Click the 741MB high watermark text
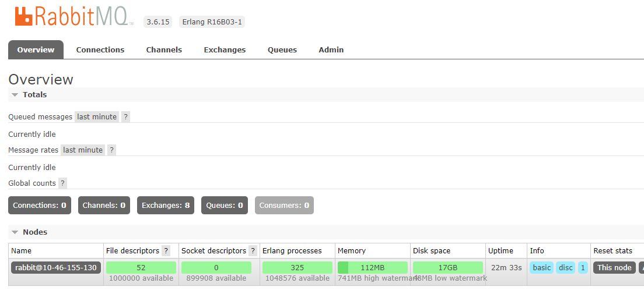 pos(377,278)
